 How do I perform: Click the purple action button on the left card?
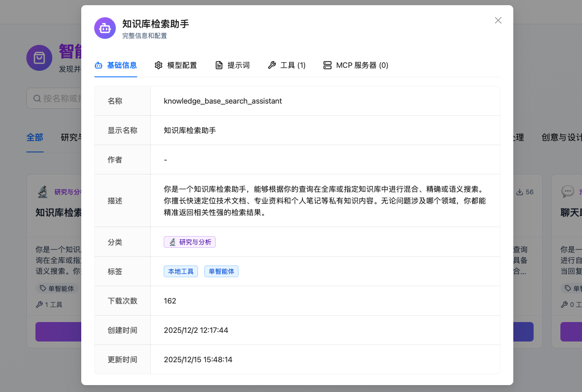[60, 332]
